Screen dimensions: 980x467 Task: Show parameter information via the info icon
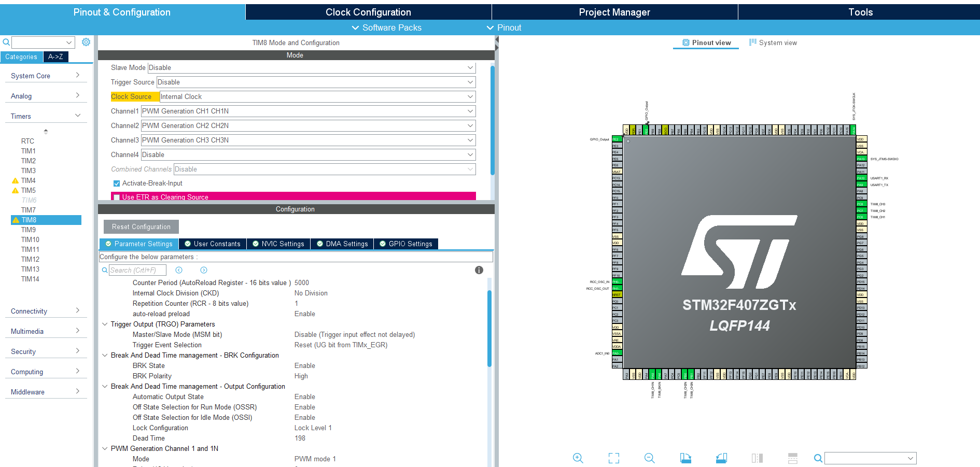click(479, 270)
